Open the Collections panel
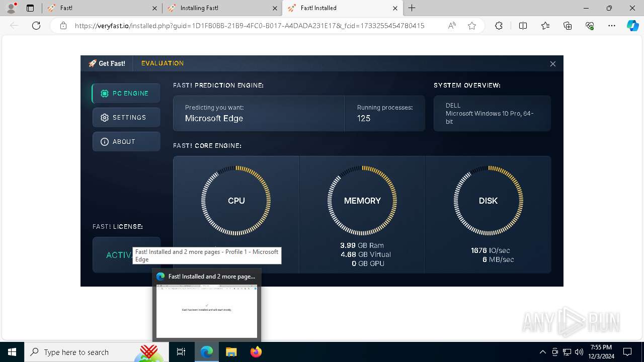Screen dimensions: 644x362 pos(568,26)
